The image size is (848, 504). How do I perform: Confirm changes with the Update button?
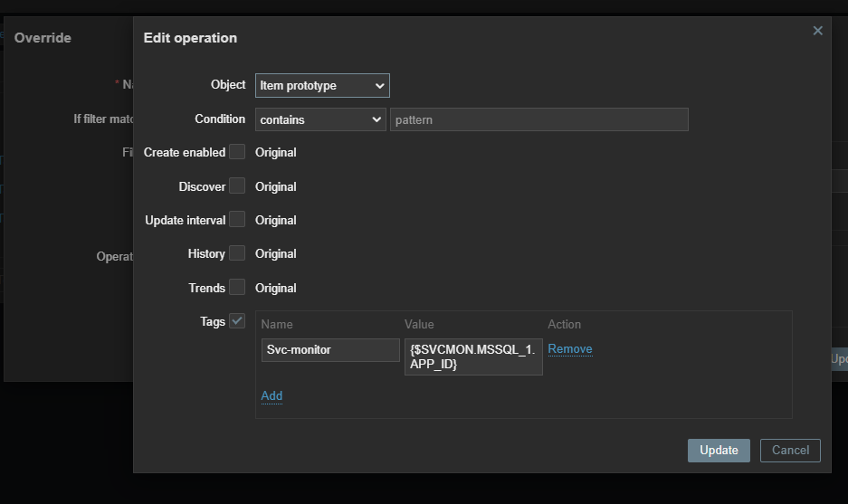point(719,451)
